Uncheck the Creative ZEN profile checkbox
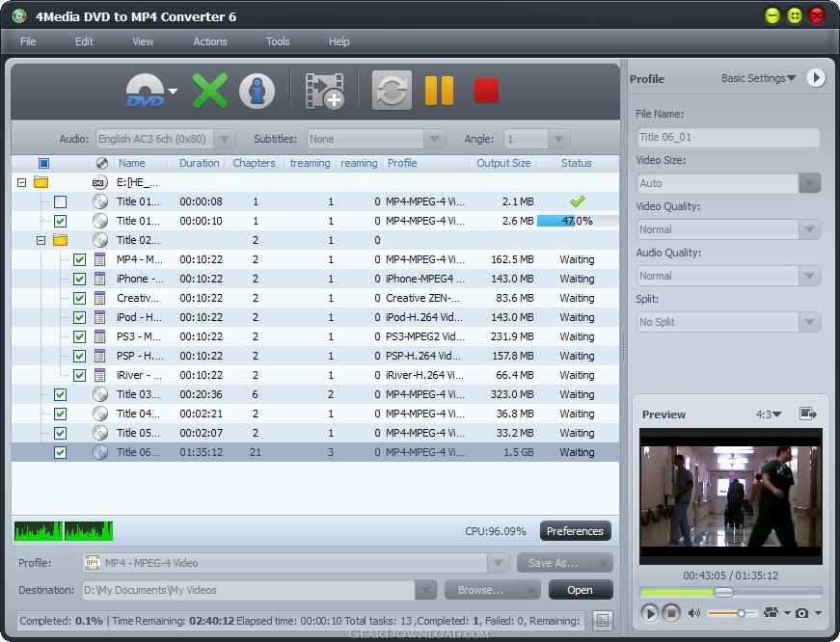Screen dimensions: 840x642 [80, 298]
